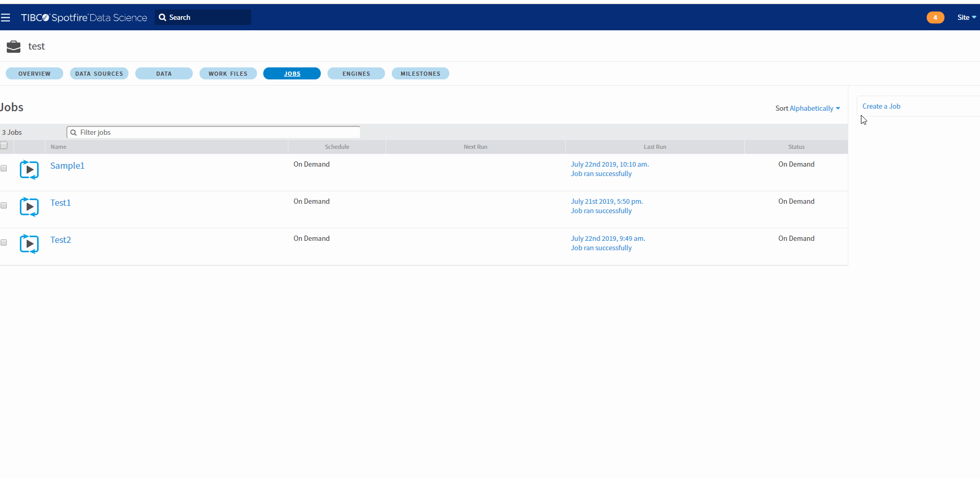Click the workspace briefcase icon
Image resolution: width=980 pixels, height=478 pixels.
(x=14, y=46)
